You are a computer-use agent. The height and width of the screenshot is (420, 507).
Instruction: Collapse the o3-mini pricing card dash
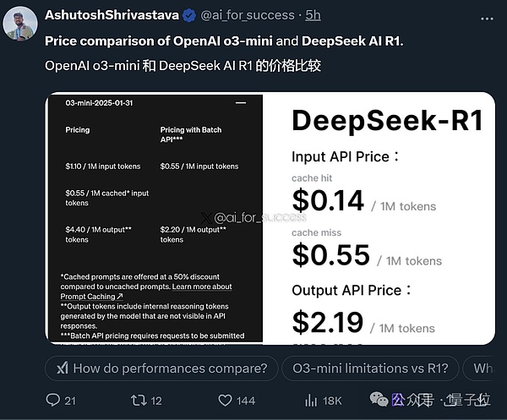(241, 102)
